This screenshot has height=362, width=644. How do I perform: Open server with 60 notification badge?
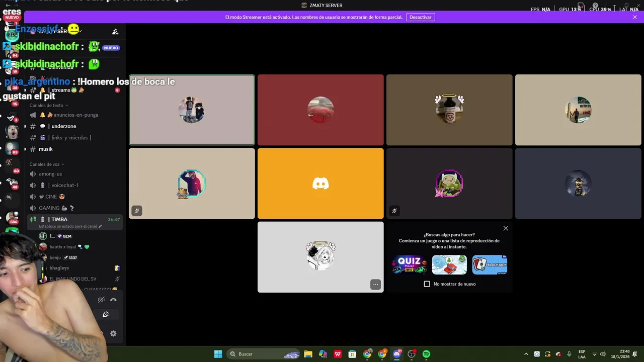[x=12, y=165]
